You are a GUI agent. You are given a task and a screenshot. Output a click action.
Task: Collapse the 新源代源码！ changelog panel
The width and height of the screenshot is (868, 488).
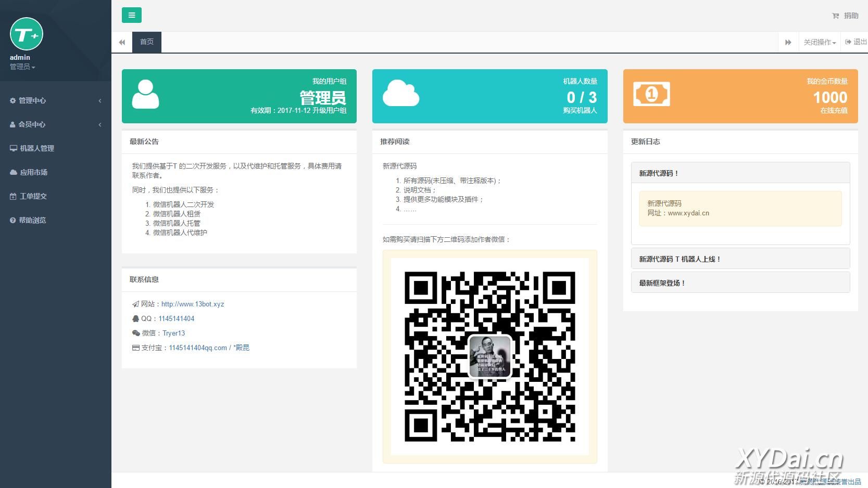(740, 173)
